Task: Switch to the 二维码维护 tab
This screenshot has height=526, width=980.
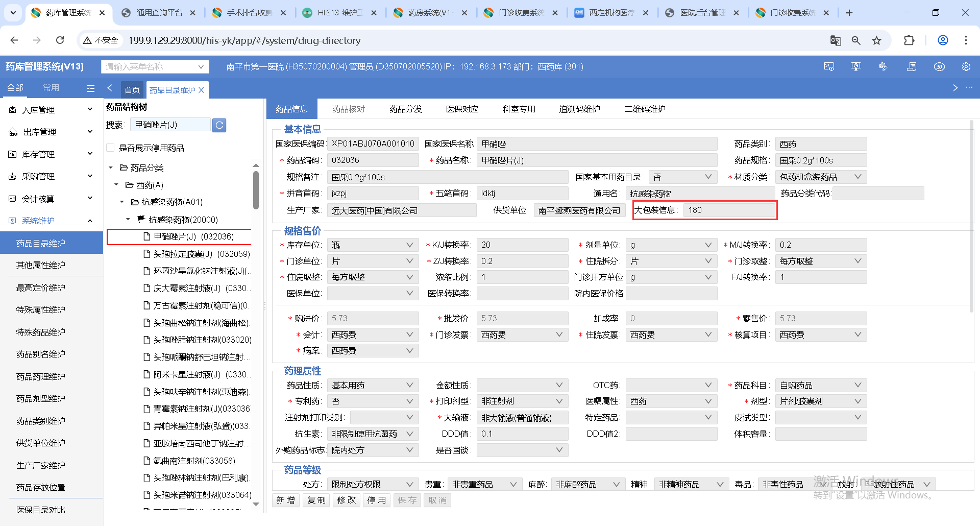Action: [x=645, y=109]
